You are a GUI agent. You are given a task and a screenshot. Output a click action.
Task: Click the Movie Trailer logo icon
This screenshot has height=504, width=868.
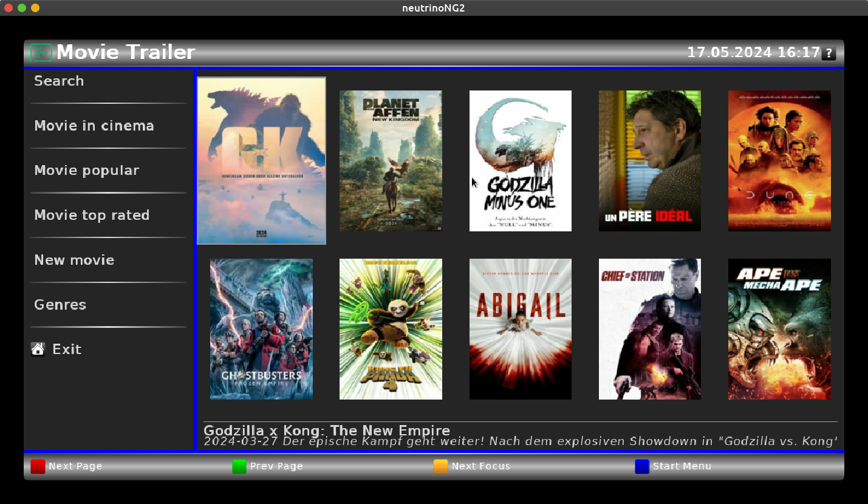(41, 53)
